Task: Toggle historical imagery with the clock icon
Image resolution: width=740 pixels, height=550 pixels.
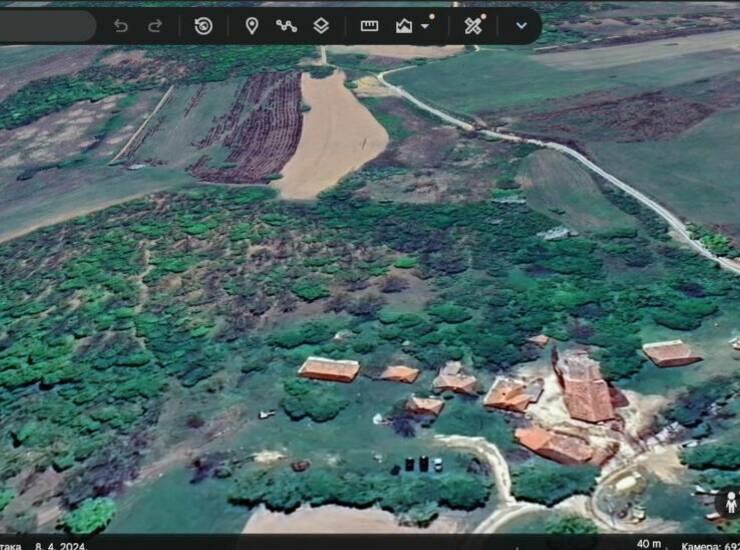Action: pyautogui.click(x=203, y=26)
